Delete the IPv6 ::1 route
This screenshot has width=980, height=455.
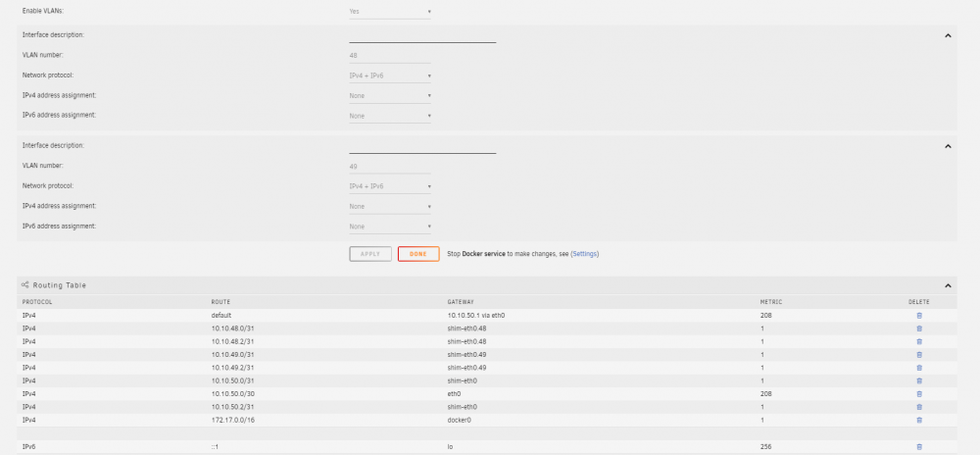(919, 447)
